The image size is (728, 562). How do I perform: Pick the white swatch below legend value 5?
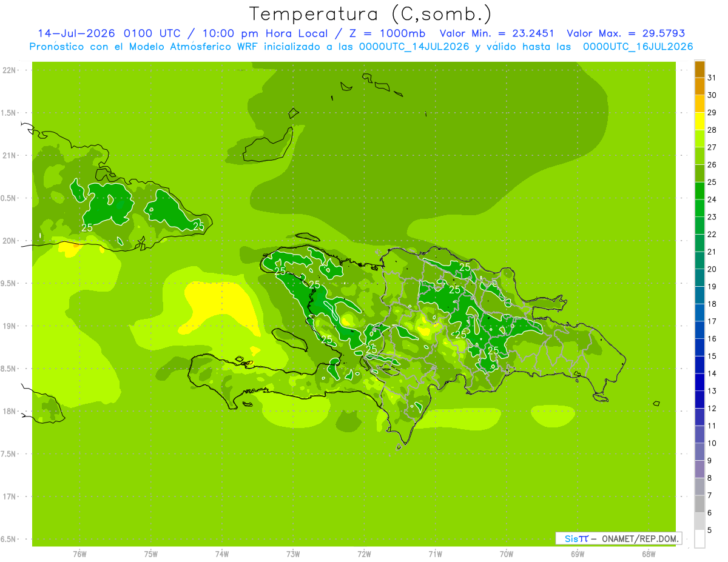click(699, 539)
